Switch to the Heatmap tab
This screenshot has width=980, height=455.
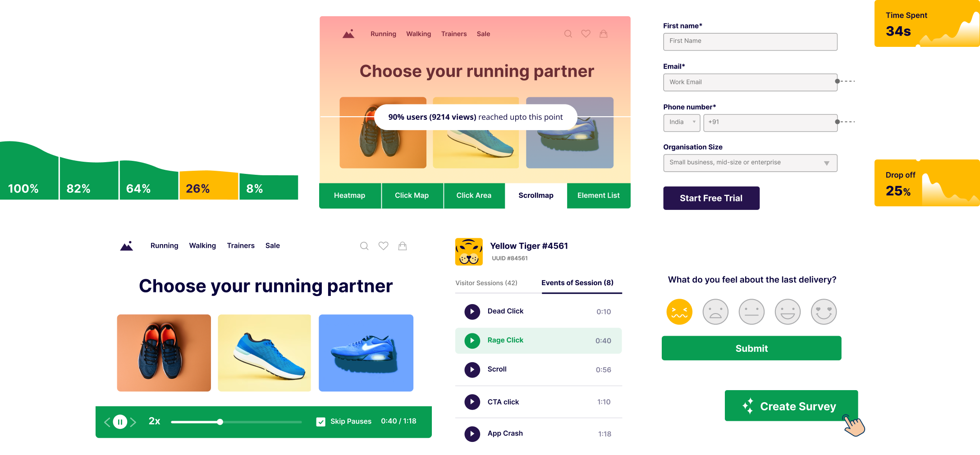[x=350, y=196]
